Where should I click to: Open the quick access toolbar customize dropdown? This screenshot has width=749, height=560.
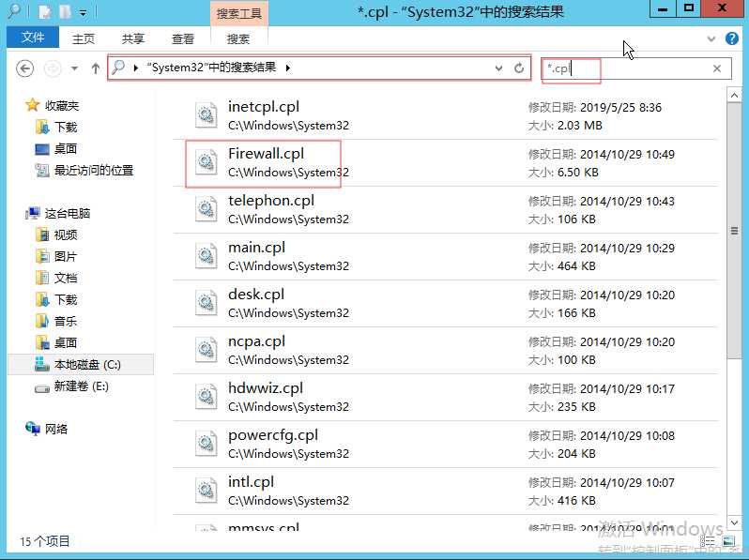click(84, 13)
